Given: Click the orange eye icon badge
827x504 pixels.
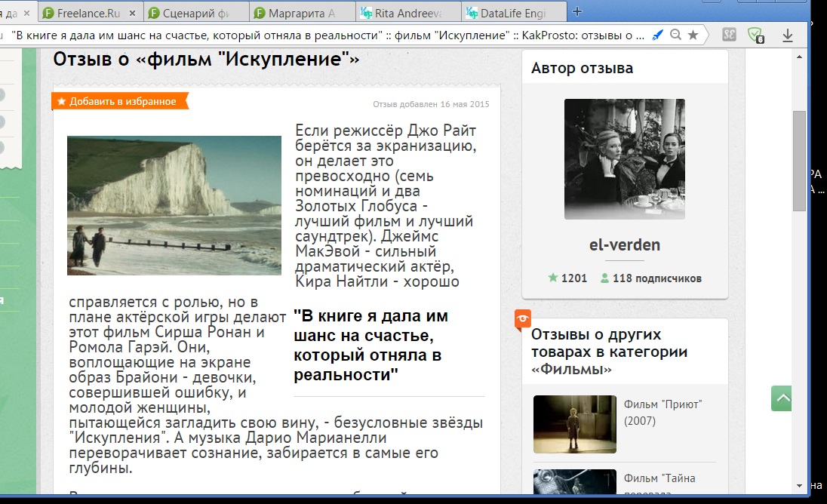Looking at the screenshot, I should (523, 319).
